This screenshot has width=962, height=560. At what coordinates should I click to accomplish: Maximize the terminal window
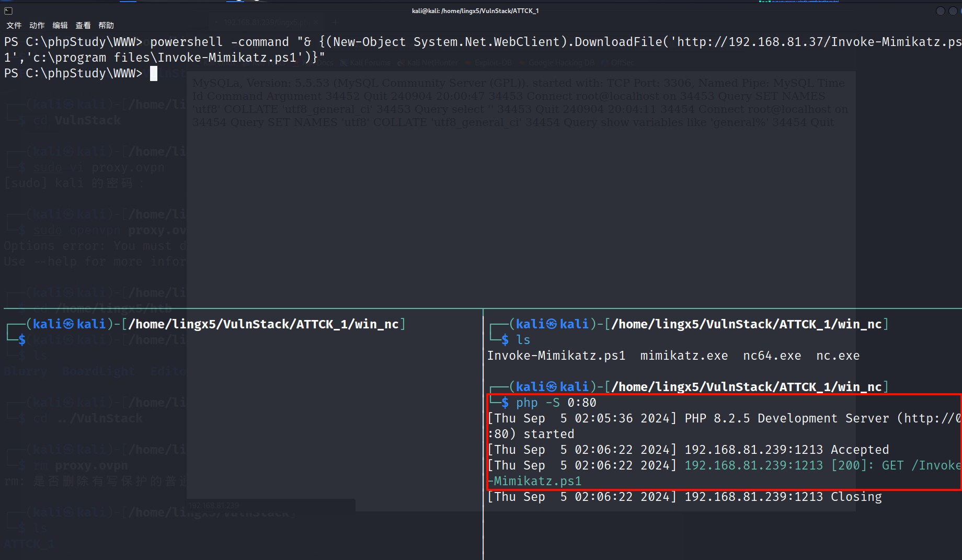(x=953, y=11)
